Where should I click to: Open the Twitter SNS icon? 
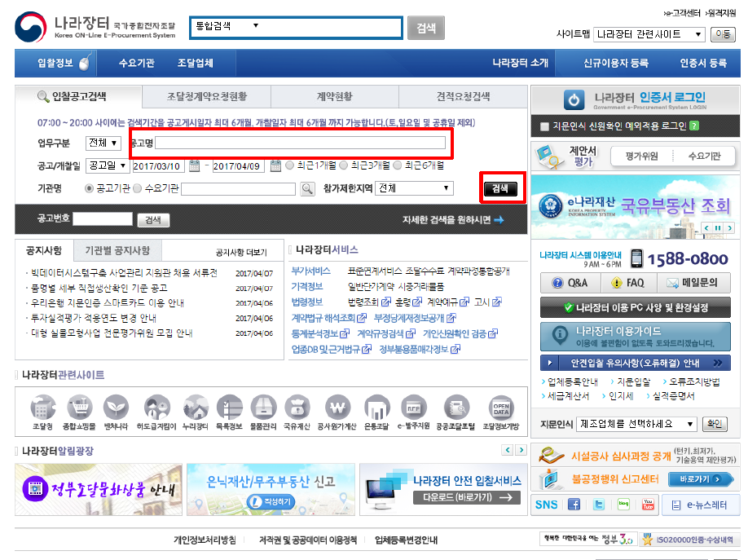pyautogui.click(x=599, y=505)
